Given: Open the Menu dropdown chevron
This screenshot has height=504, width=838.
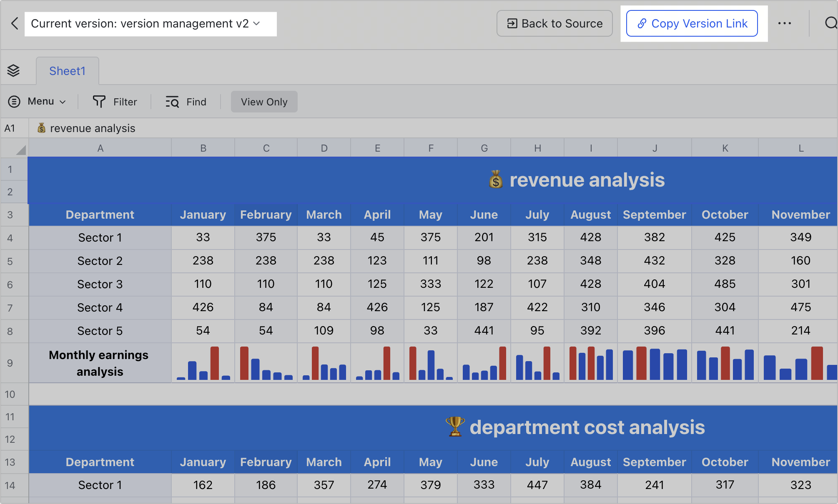Looking at the screenshot, I should pos(63,102).
